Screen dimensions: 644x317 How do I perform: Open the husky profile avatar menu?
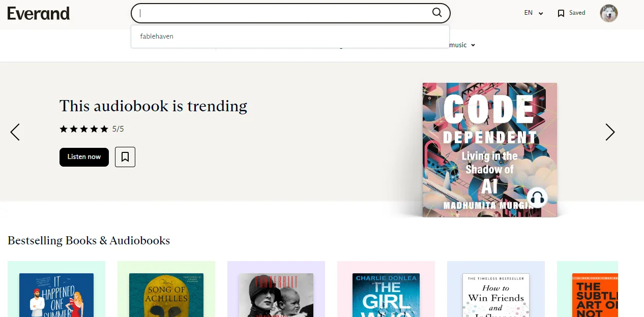609,13
